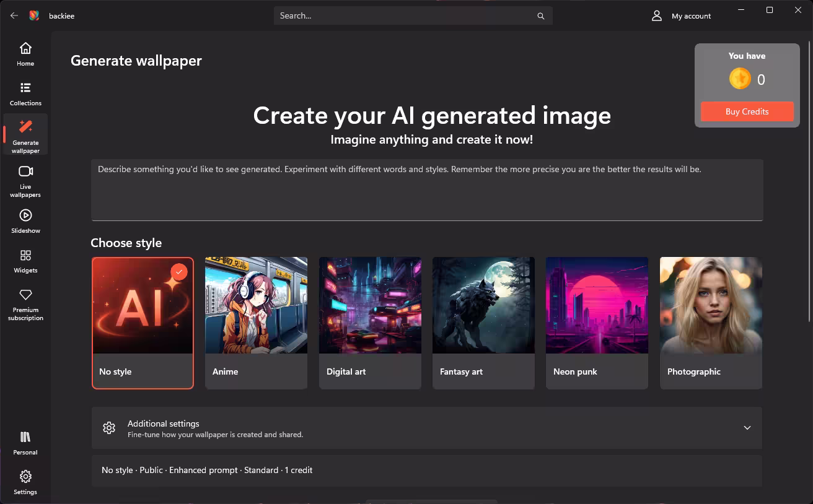
Task: Focus the Search field
Action: coord(413,15)
